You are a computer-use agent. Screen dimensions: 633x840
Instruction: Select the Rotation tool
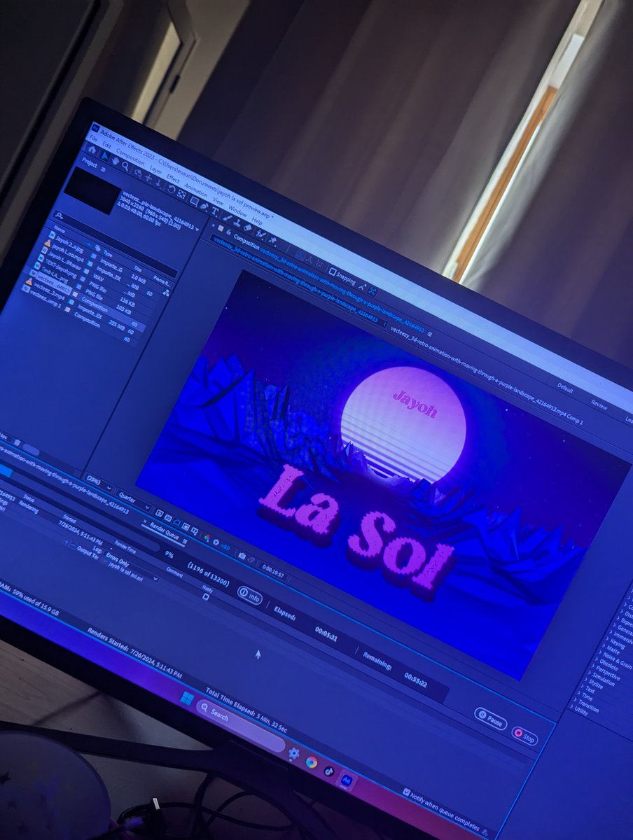pyautogui.click(x=171, y=189)
